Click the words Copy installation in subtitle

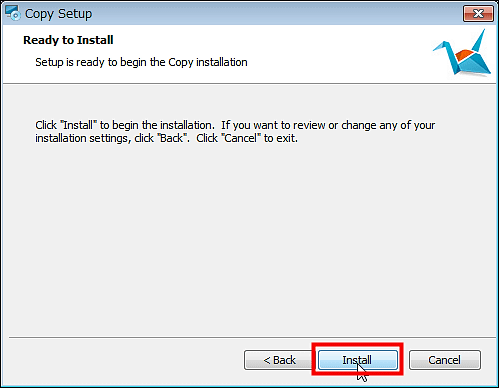208,62
